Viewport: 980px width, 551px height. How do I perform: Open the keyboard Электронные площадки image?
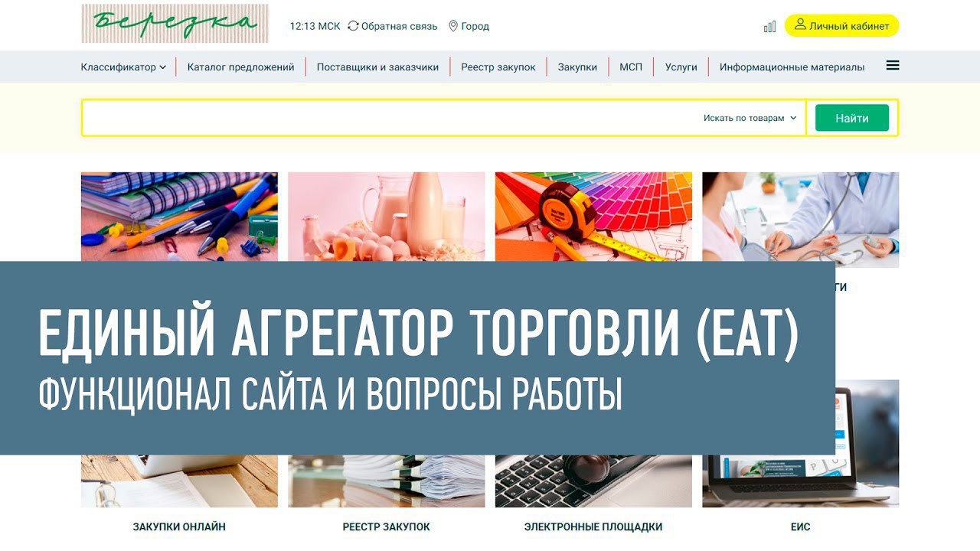593,481
